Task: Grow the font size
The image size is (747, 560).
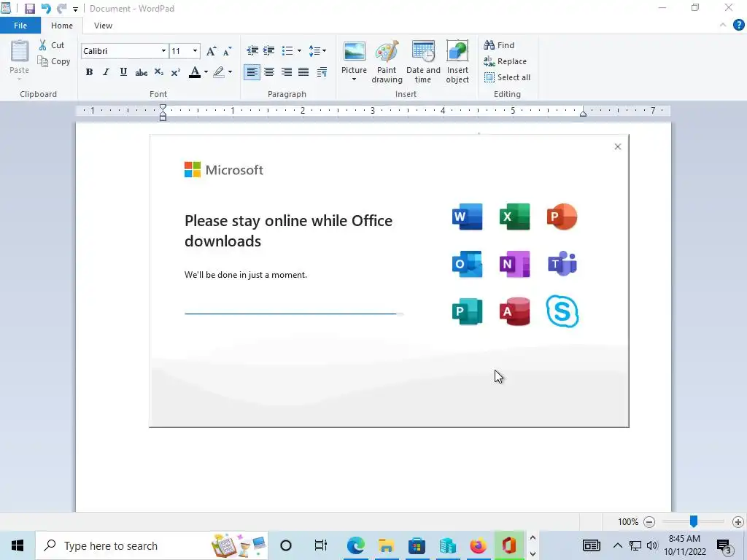Action: 211,51
